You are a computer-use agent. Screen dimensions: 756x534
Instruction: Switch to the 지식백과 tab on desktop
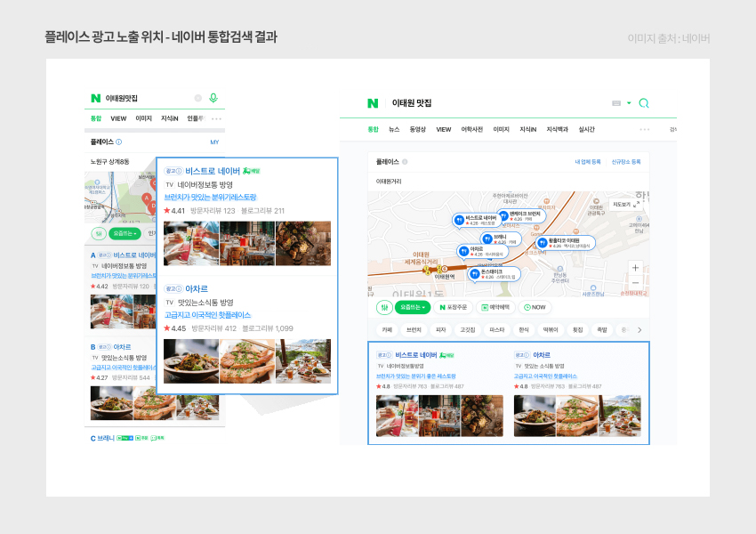pos(557,129)
